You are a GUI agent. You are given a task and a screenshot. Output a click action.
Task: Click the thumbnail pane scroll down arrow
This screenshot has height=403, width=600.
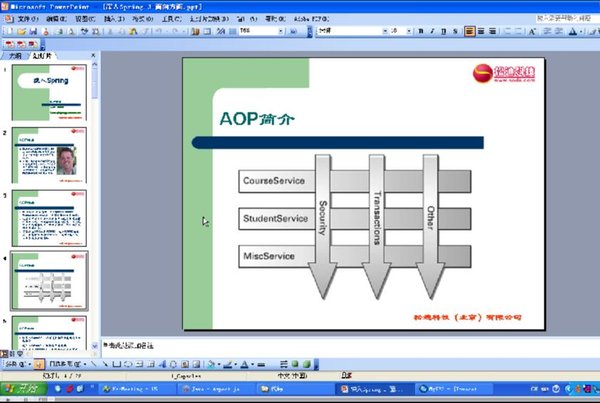pyautogui.click(x=95, y=346)
